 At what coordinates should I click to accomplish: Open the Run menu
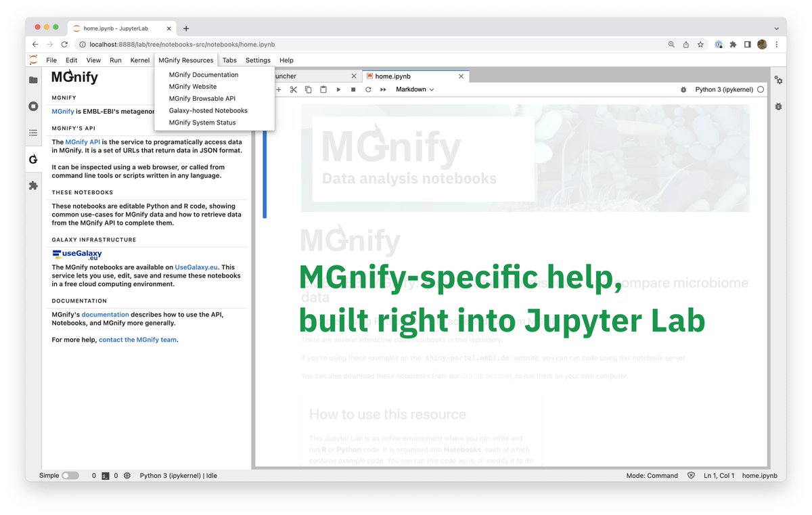point(116,60)
